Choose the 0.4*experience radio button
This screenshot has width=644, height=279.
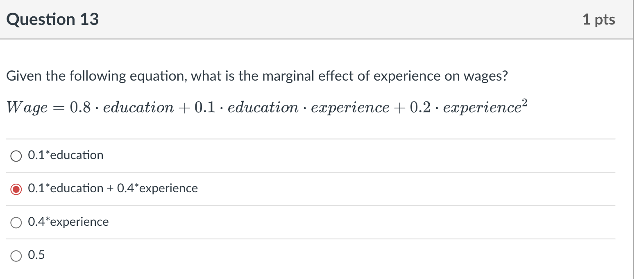[x=16, y=223]
